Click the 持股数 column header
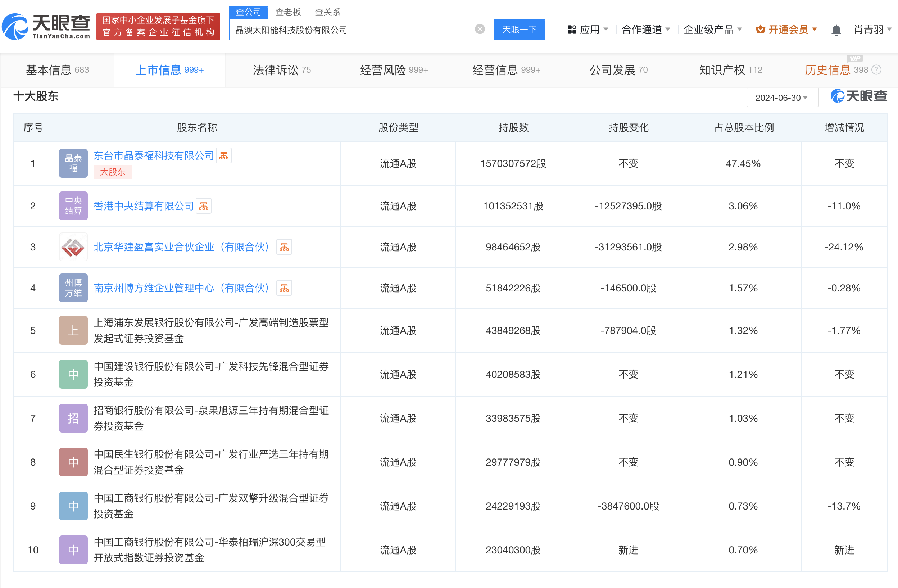The height and width of the screenshot is (588, 898). coord(513,127)
